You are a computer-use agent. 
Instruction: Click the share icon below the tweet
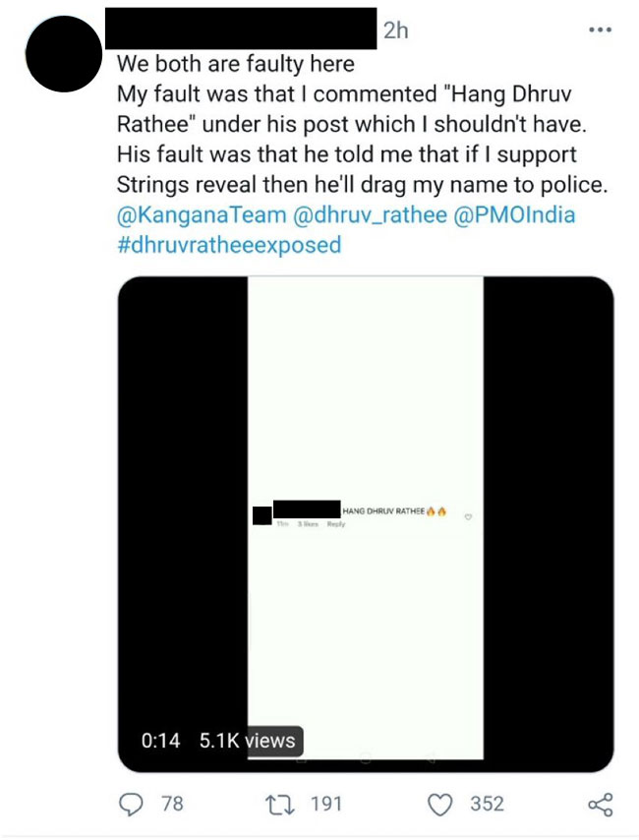(x=600, y=804)
